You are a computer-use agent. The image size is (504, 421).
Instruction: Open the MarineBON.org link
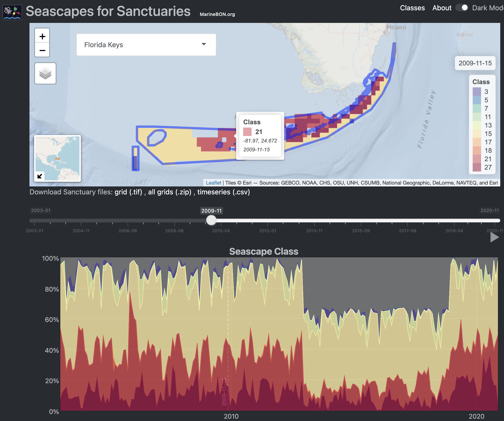click(217, 14)
